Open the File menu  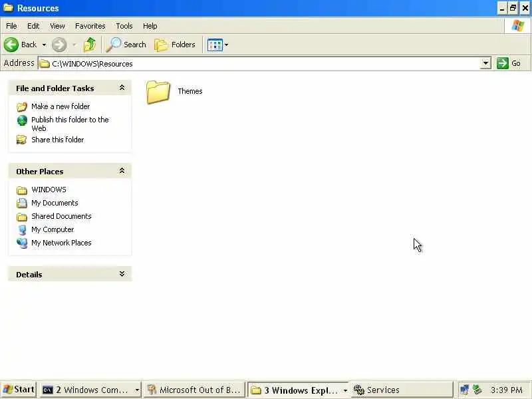coord(11,26)
